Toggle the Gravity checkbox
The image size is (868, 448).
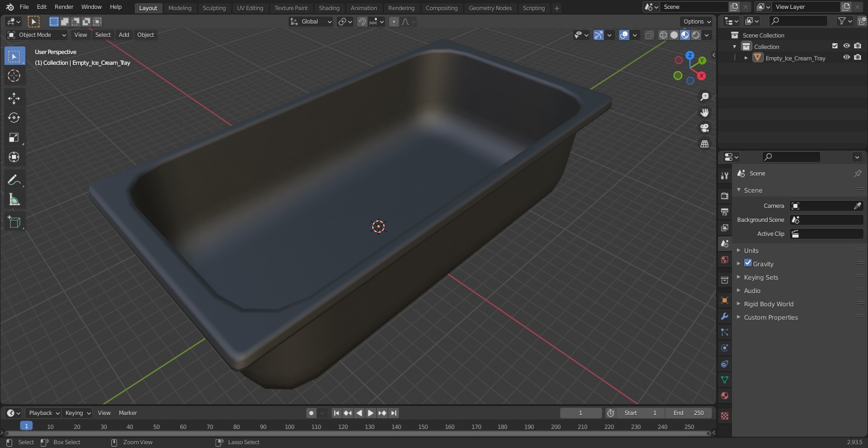click(x=748, y=263)
